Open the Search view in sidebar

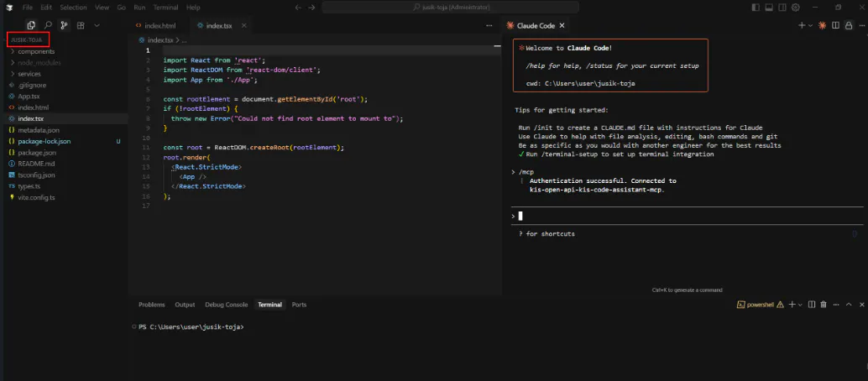click(x=48, y=26)
